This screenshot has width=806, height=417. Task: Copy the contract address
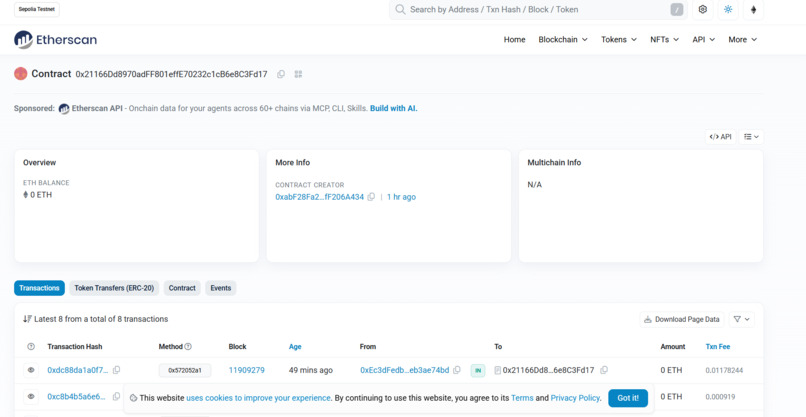point(281,74)
